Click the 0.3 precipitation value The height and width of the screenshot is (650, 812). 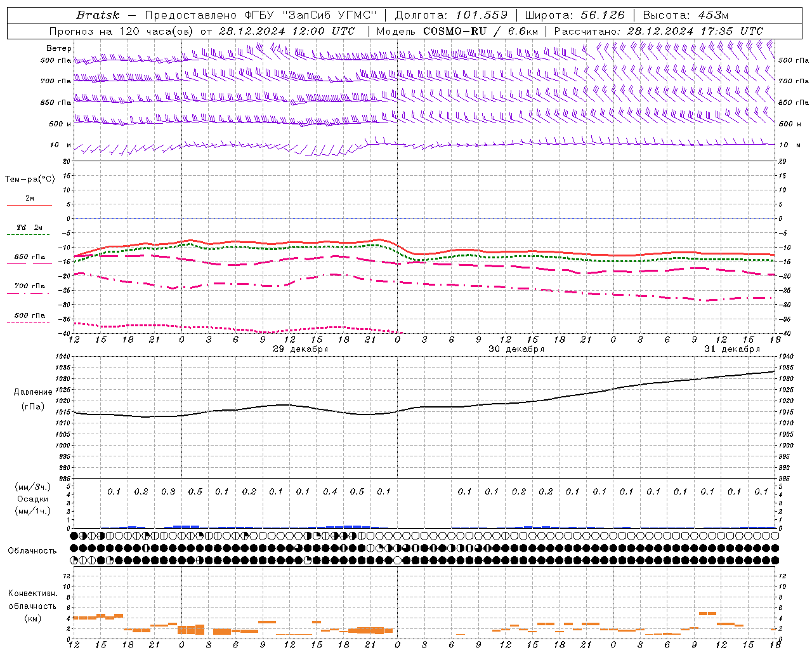tap(168, 492)
